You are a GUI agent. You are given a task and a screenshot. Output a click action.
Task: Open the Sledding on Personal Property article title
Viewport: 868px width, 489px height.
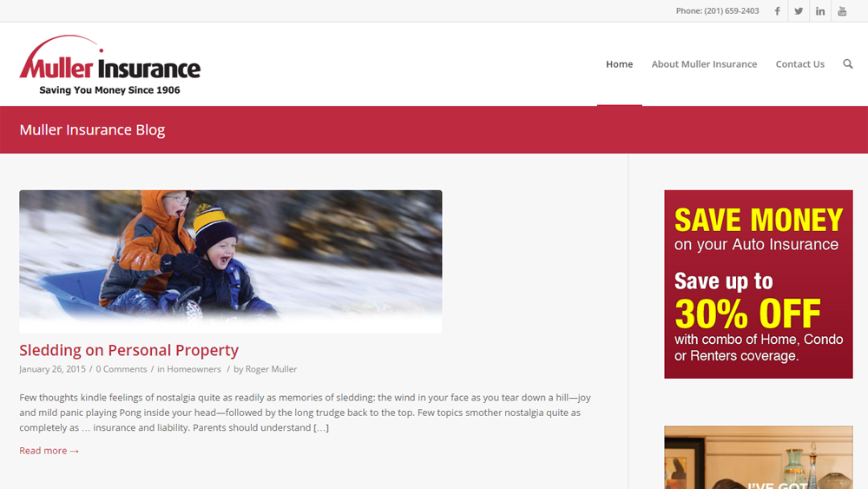(x=129, y=350)
